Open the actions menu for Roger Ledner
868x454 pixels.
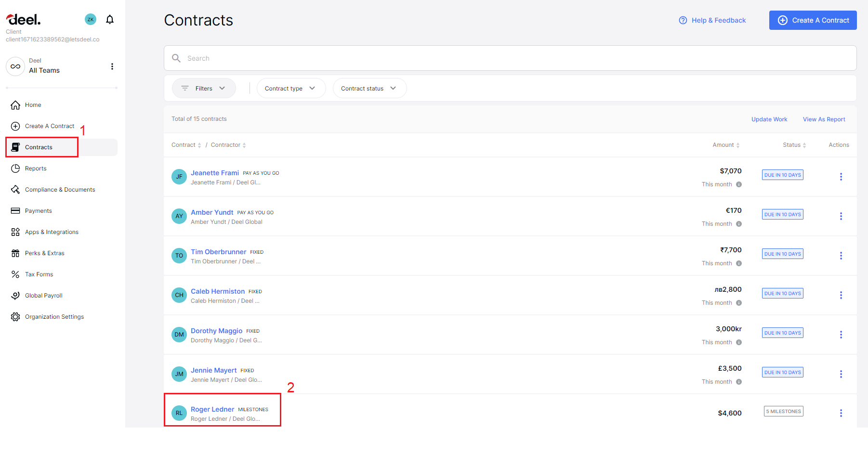pyautogui.click(x=841, y=413)
